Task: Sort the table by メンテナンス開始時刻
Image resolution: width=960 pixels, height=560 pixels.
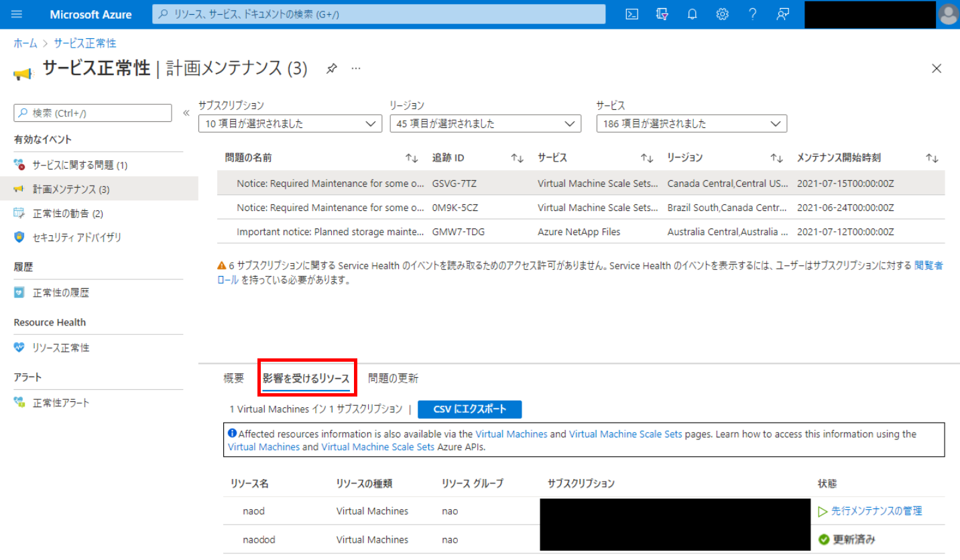Action: [x=932, y=158]
